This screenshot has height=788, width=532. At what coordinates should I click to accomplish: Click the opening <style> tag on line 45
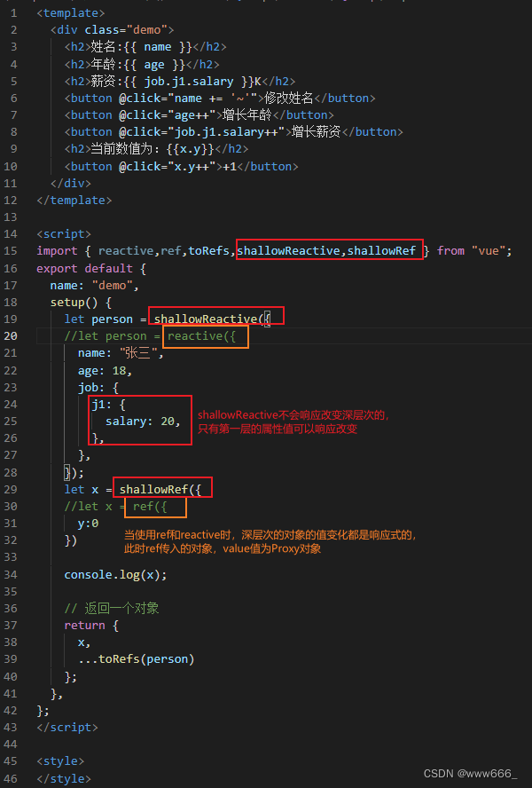pyautogui.click(x=60, y=761)
